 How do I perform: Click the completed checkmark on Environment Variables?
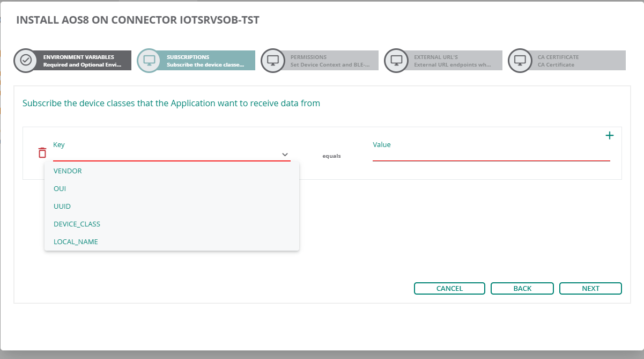pos(26,60)
